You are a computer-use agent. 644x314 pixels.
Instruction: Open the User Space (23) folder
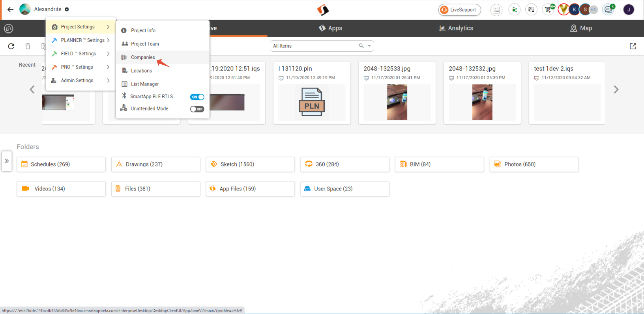tap(345, 189)
